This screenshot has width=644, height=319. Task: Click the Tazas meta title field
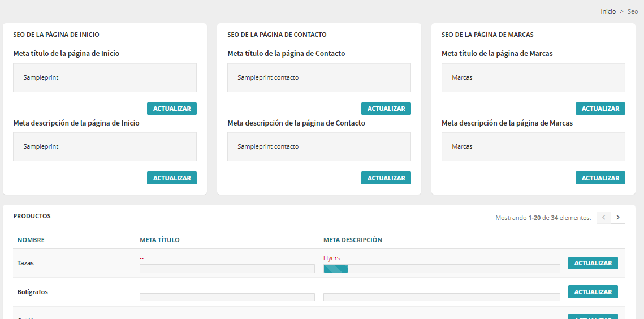tap(227, 269)
